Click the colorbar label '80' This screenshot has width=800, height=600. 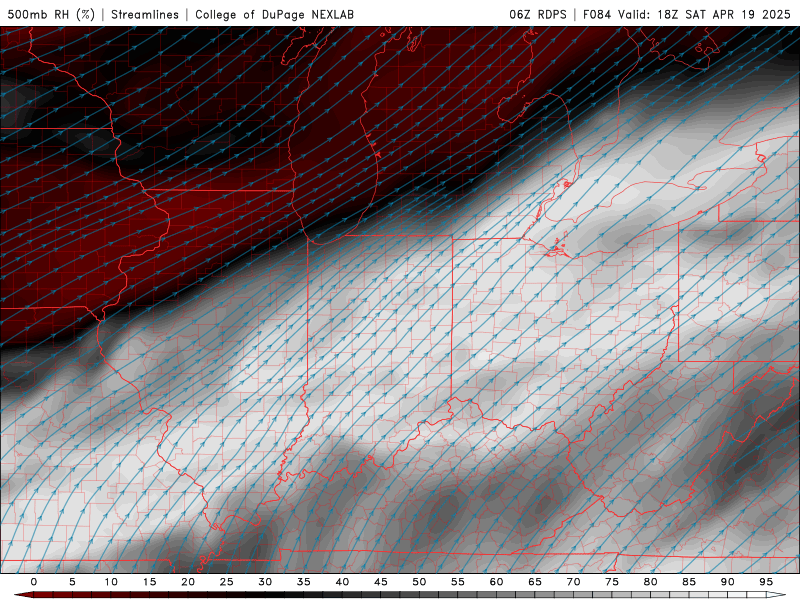pos(651,582)
